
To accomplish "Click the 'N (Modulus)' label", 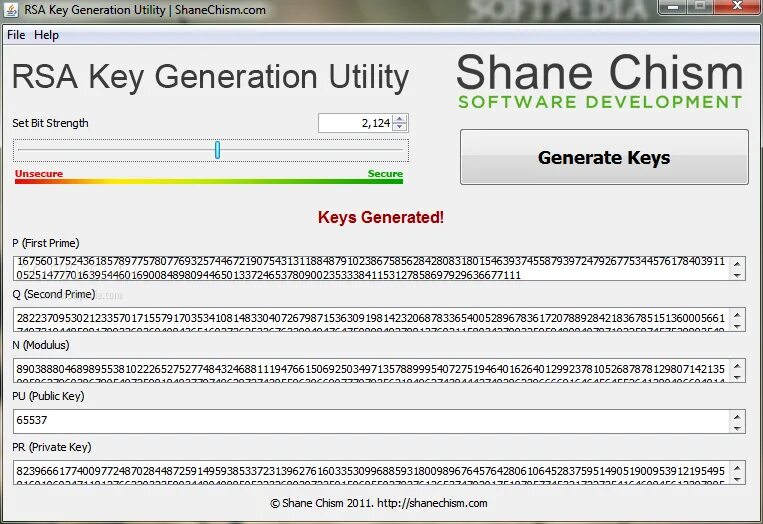I will pyautogui.click(x=41, y=345).
